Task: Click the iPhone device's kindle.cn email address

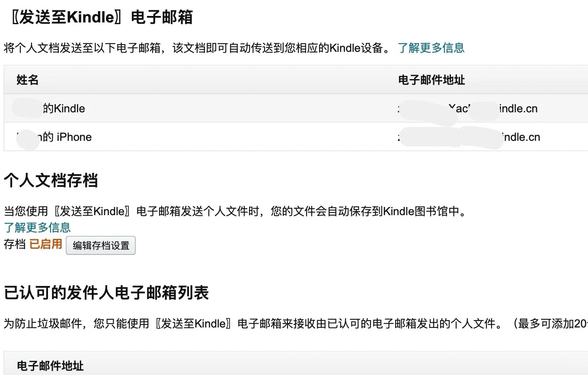Action: (x=469, y=137)
